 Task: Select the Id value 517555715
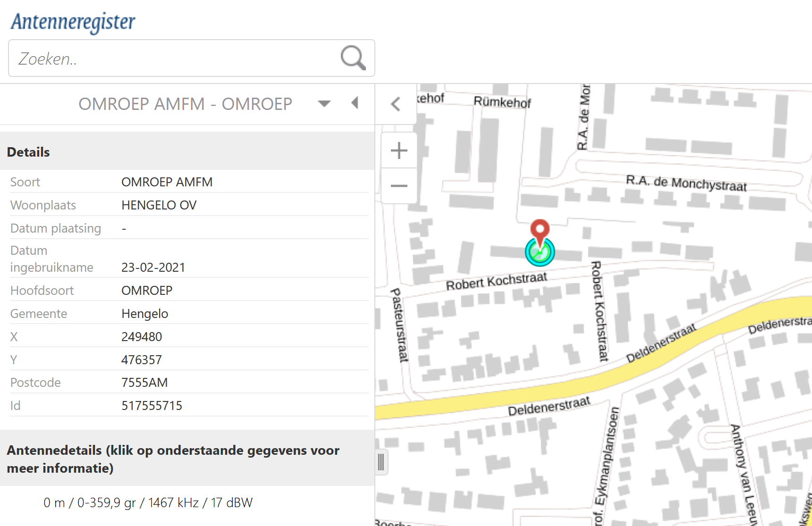click(152, 406)
